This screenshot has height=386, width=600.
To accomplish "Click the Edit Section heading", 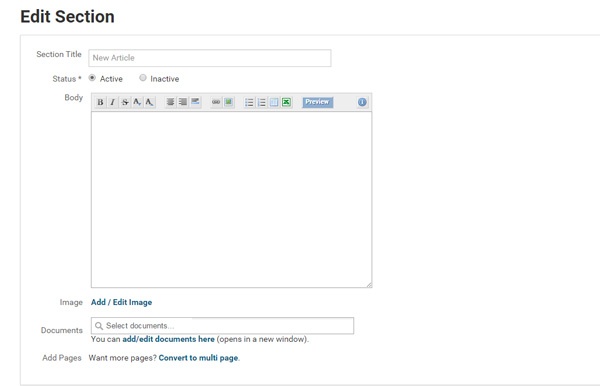I will pos(67,17).
